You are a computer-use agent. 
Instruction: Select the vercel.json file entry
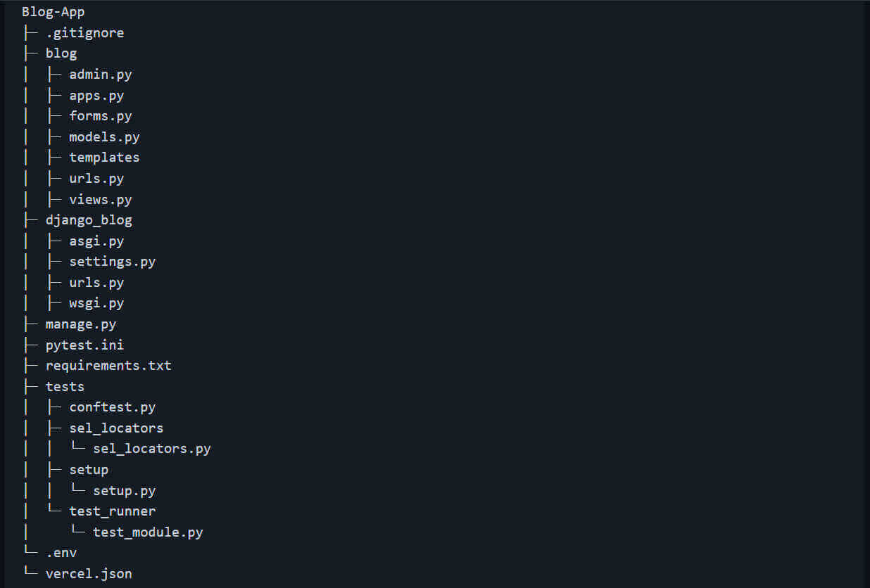(x=89, y=574)
